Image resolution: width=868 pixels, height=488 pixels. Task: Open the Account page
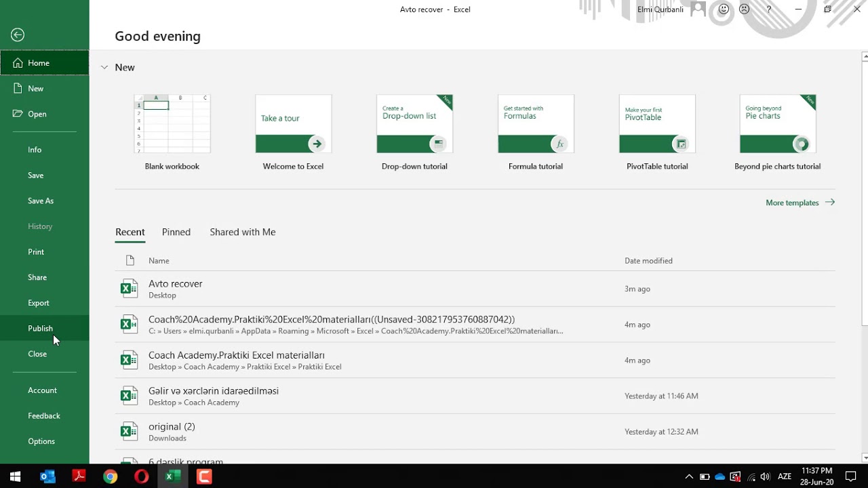point(44,390)
